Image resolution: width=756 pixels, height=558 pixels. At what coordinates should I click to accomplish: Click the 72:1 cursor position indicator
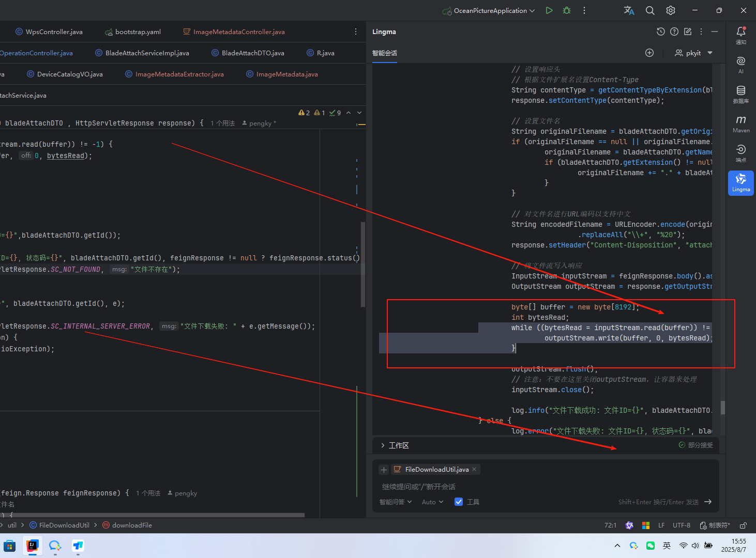pyautogui.click(x=610, y=525)
